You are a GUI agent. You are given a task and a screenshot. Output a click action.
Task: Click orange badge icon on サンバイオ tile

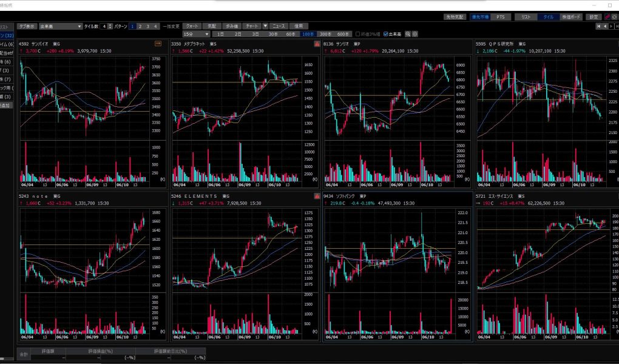click(158, 44)
